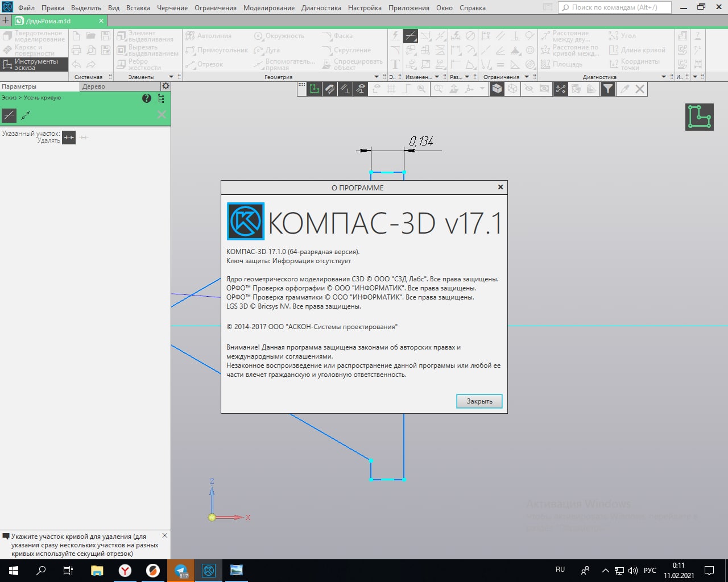
Task: Click the Окружность tool
Action: pyautogui.click(x=279, y=36)
